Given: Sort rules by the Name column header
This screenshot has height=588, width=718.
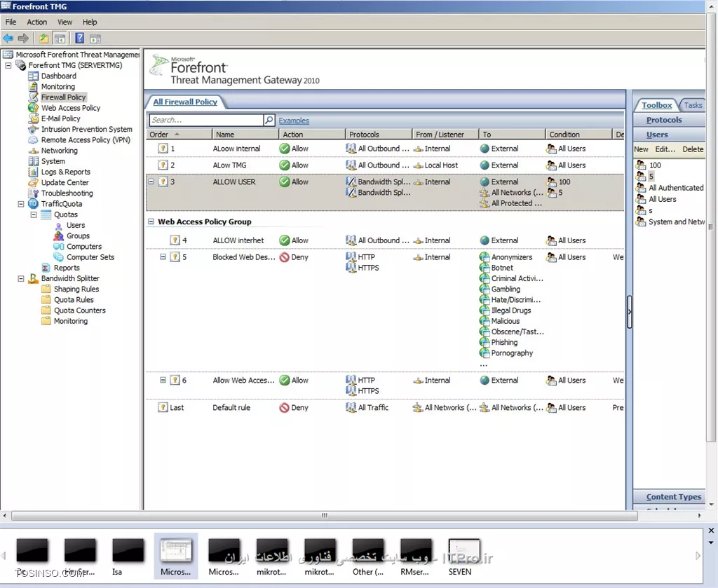Looking at the screenshot, I should click(x=245, y=135).
